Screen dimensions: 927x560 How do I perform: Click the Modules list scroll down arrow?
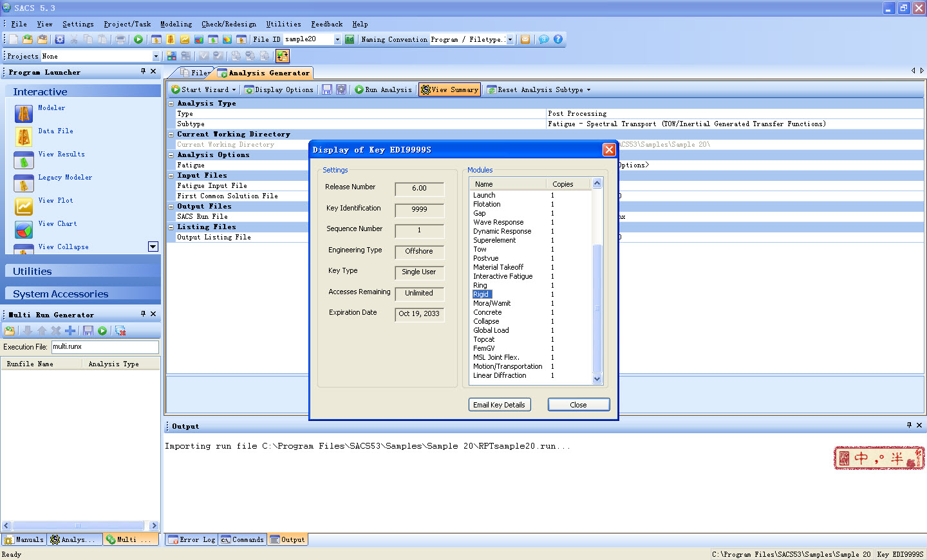coord(597,379)
